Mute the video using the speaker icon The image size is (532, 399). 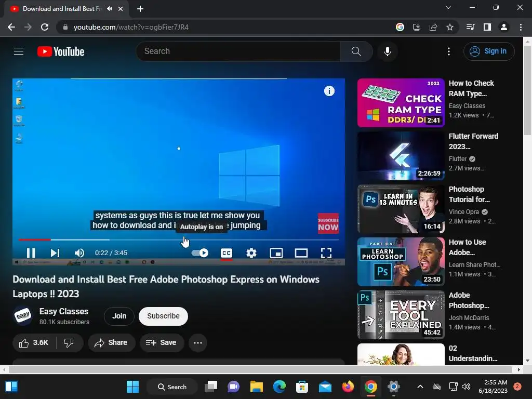tap(79, 253)
